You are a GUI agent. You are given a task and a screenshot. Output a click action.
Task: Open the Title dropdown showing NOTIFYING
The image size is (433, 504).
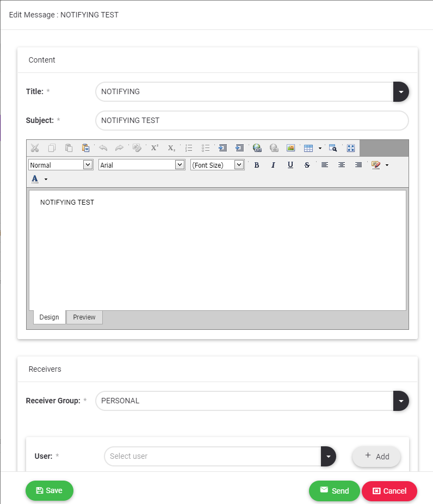[401, 92]
